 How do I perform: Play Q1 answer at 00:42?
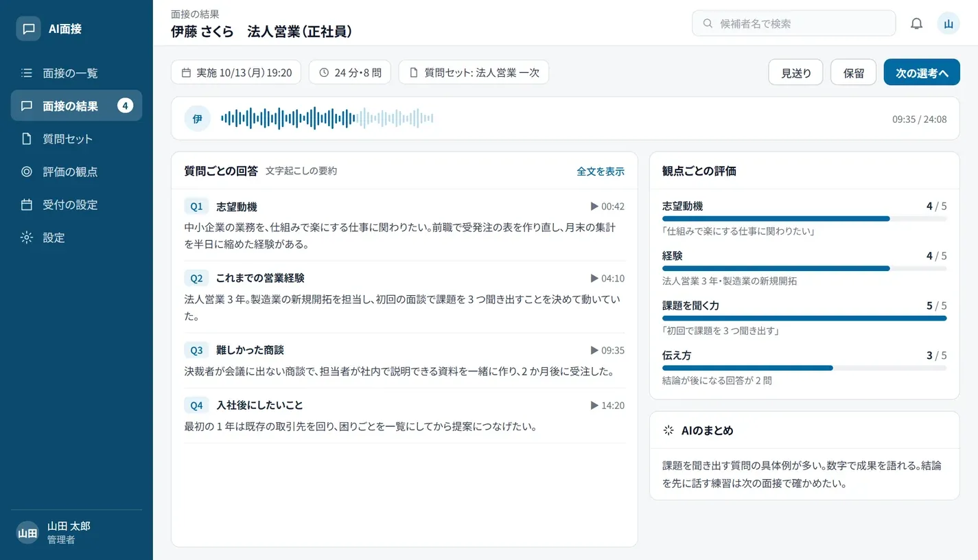[x=607, y=207]
